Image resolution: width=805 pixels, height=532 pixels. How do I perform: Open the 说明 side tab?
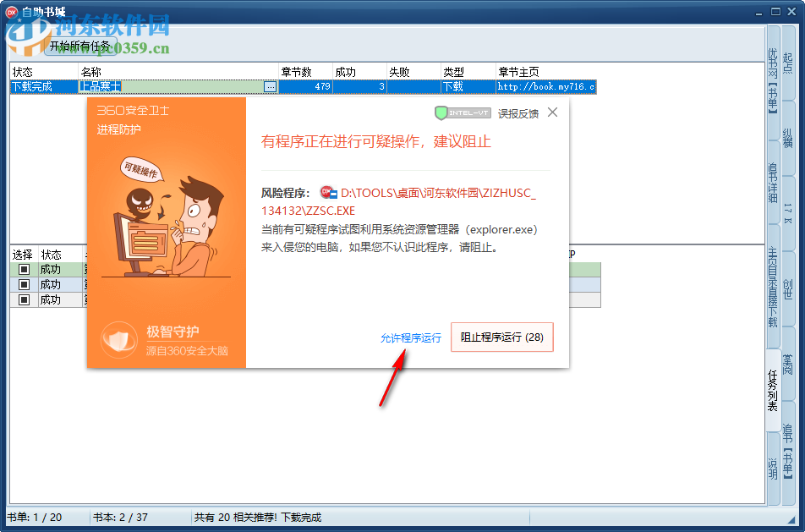[773, 469]
